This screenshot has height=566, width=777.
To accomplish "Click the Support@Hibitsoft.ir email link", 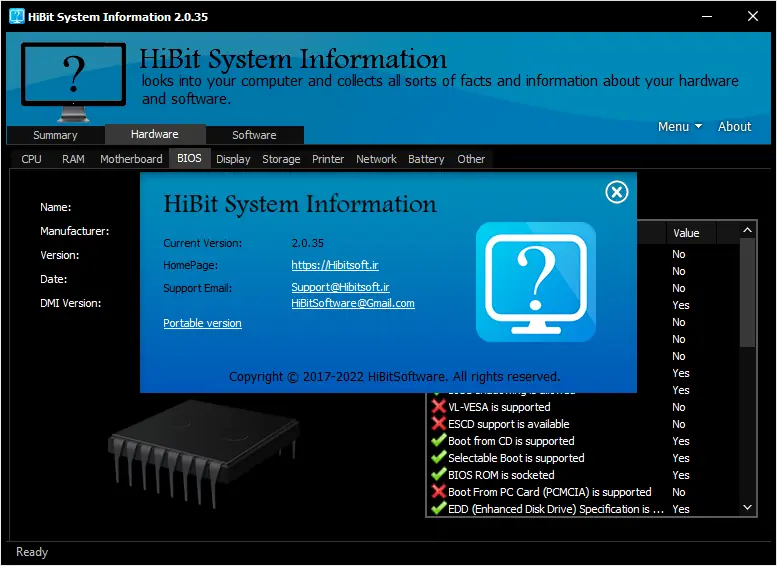I will tap(340, 287).
